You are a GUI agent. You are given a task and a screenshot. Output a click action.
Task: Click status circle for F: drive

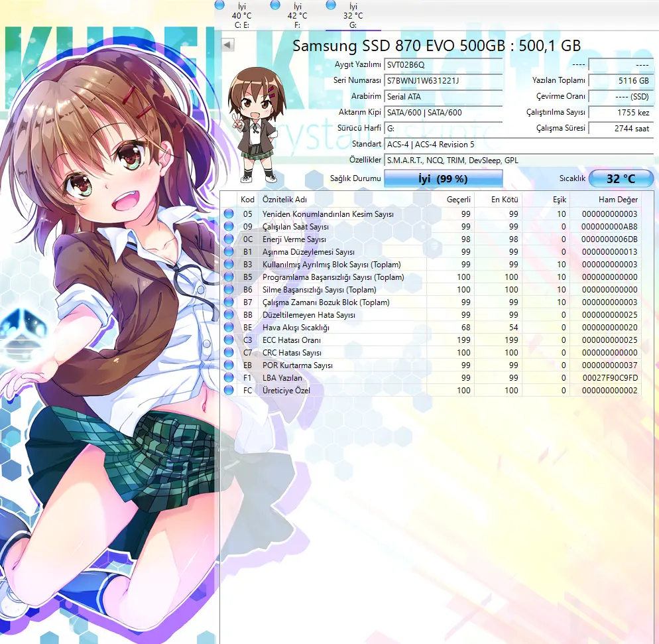point(275,5)
